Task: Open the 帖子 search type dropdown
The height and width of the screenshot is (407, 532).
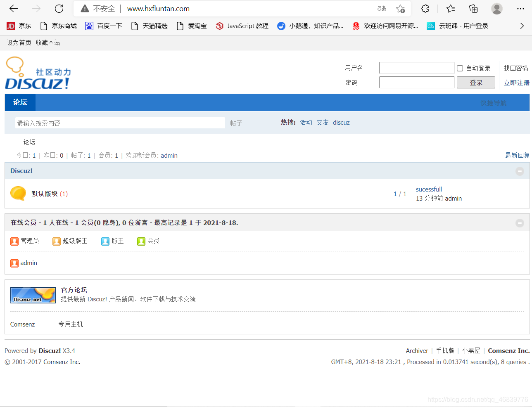Action: coord(236,123)
